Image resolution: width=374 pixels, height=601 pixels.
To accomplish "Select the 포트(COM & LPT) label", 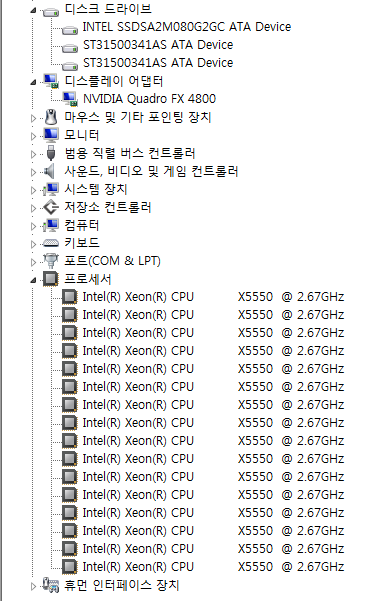I will pos(112,261).
